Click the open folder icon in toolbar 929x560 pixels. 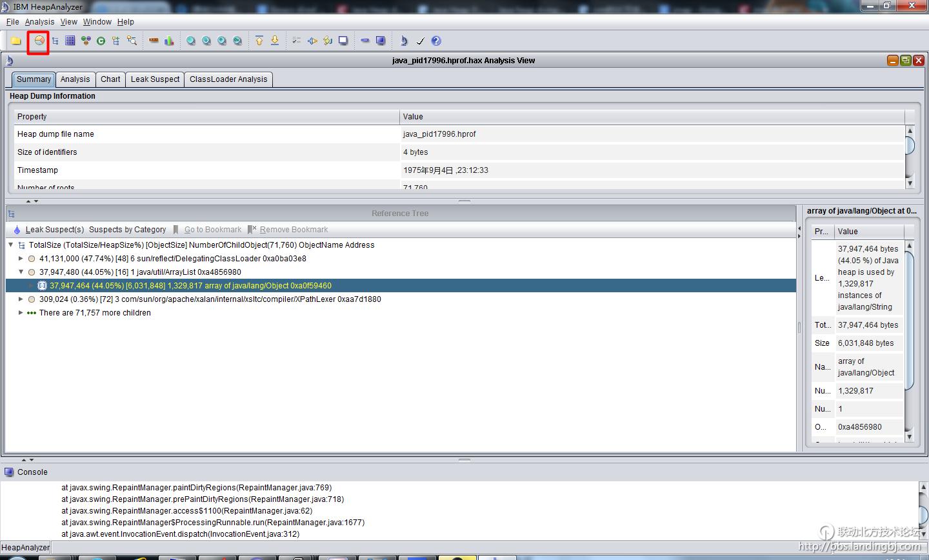point(16,41)
